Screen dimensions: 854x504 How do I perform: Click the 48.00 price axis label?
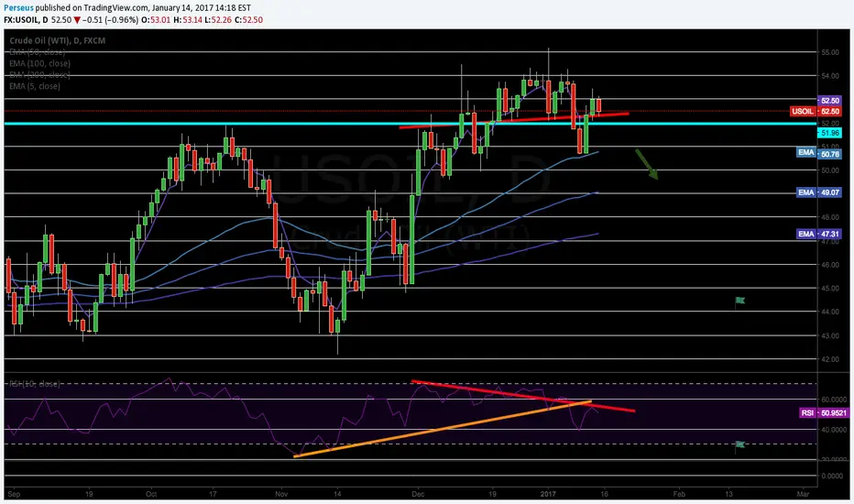pyautogui.click(x=830, y=217)
